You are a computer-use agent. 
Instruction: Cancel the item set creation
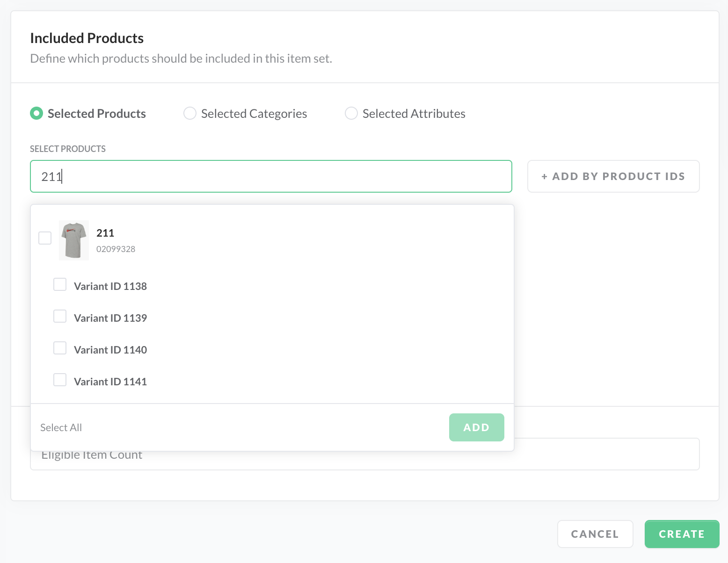(x=595, y=534)
